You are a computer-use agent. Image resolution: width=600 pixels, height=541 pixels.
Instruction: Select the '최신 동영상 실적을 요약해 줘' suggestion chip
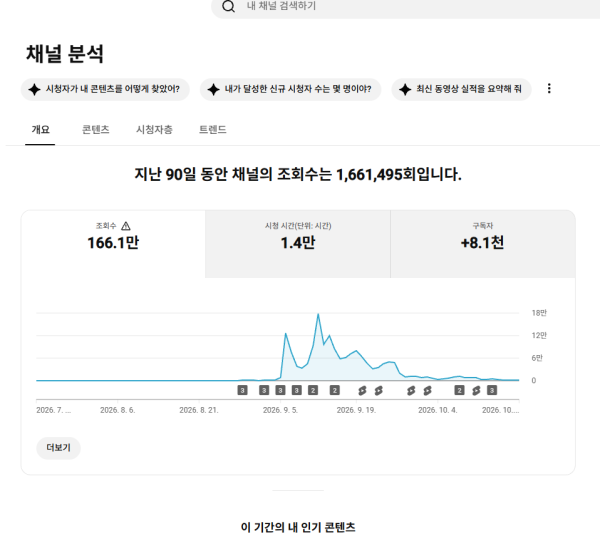[461, 89]
